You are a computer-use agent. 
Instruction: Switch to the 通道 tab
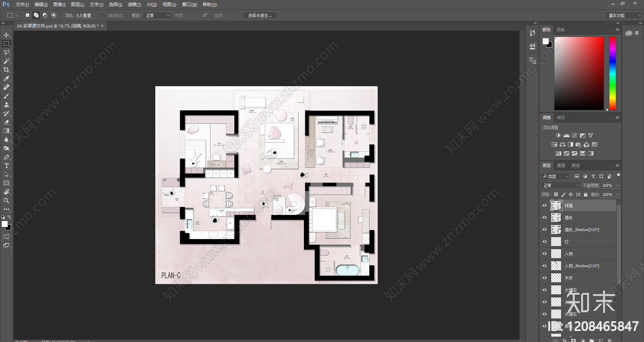pyautogui.click(x=561, y=165)
